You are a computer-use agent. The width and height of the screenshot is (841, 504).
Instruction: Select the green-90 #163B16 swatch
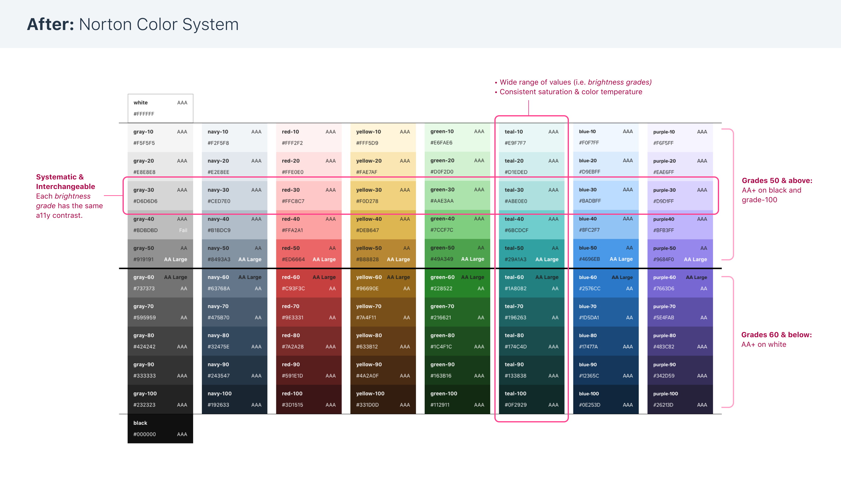[x=457, y=370]
